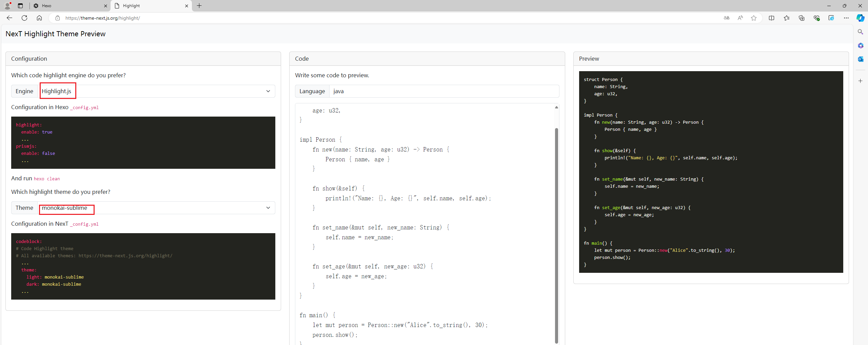This screenshot has height=345, width=868.
Task: Click 'Which code highlight engine do you prefer?'
Action: point(68,75)
